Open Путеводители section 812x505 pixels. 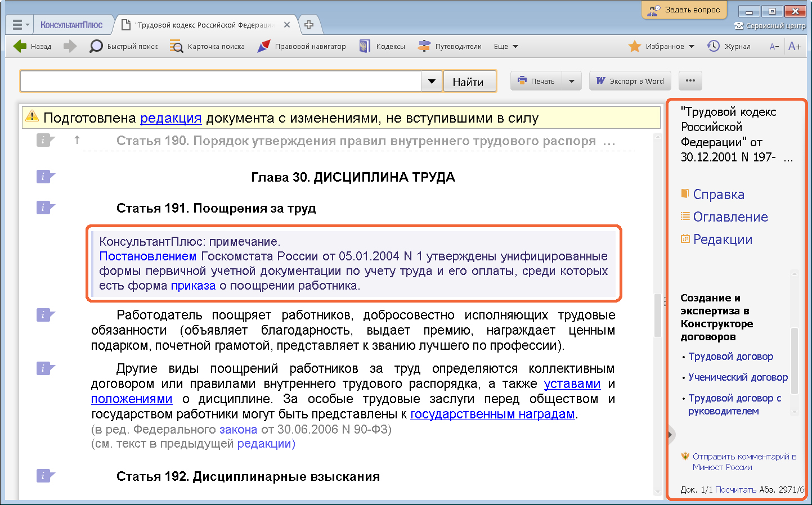coord(450,46)
